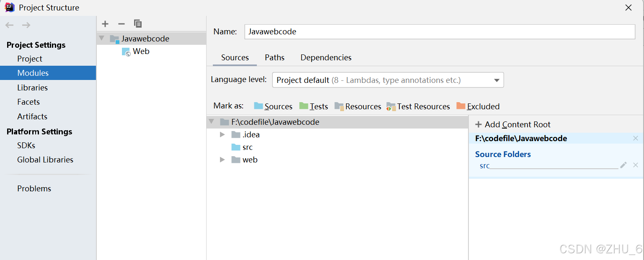Mark folder as Excluded

click(478, 106)
